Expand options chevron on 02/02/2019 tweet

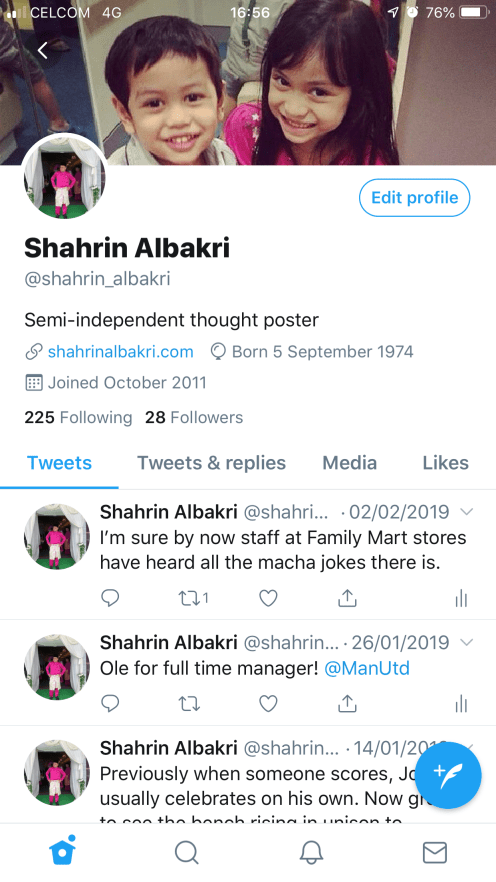pos(467,512)
